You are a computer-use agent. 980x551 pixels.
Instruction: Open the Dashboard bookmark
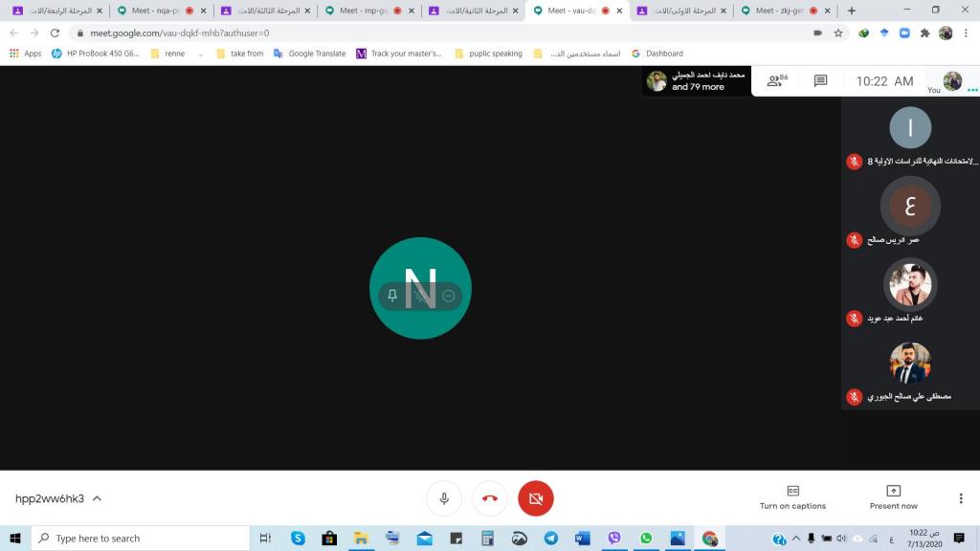point(657,54)
